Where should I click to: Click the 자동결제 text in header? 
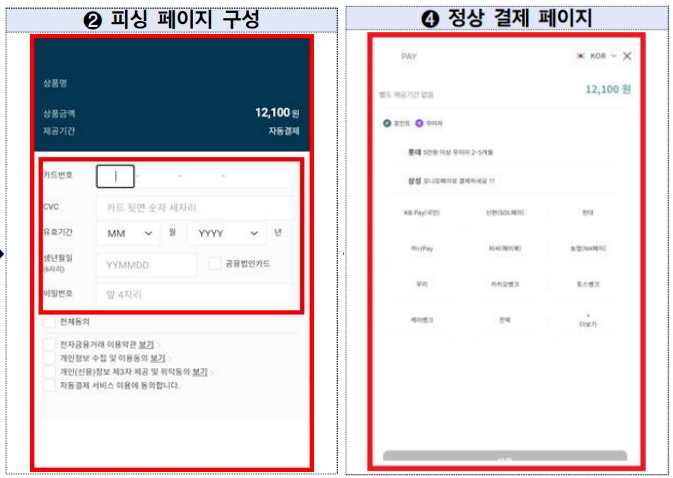click(284, 131)
